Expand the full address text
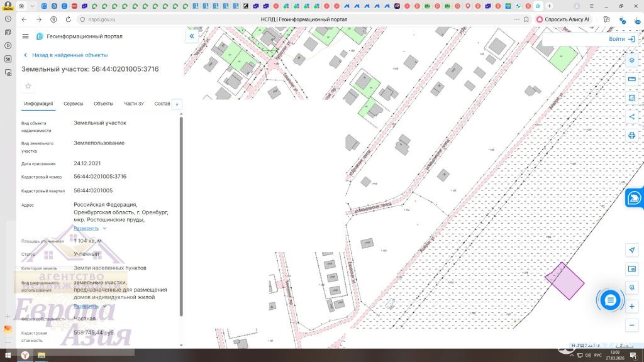This screenshot has height=362, width=644. tap(89, 228)
